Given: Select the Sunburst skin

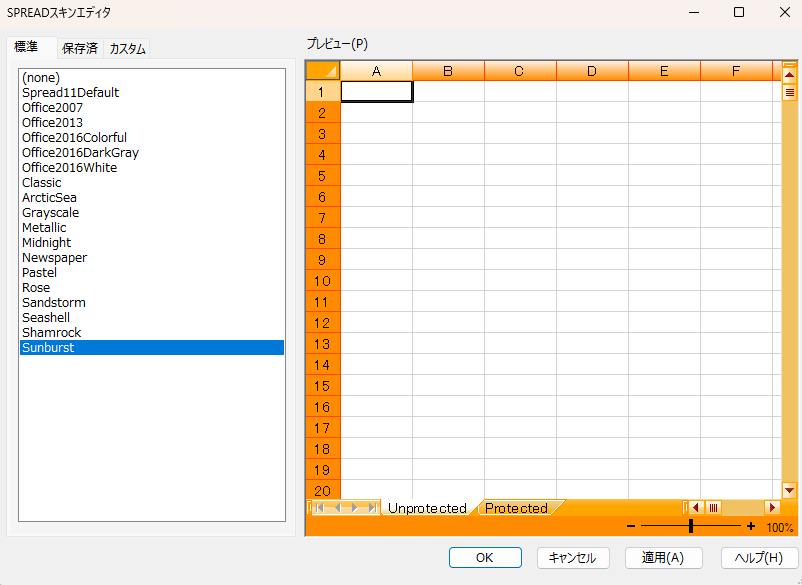Looking at the screenshot, I should 152,348.
